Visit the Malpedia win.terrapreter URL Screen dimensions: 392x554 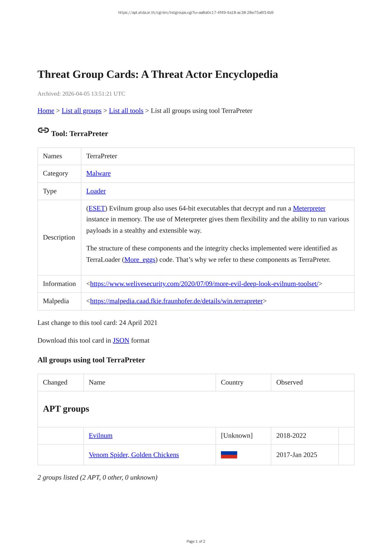(176, 301)
